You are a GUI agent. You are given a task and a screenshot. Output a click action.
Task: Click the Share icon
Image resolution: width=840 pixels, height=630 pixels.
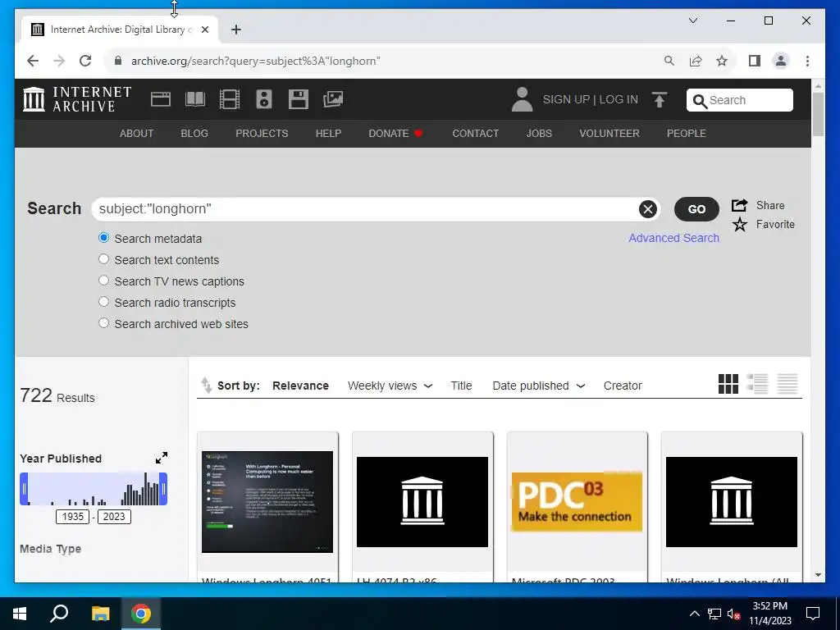point(739,205)
